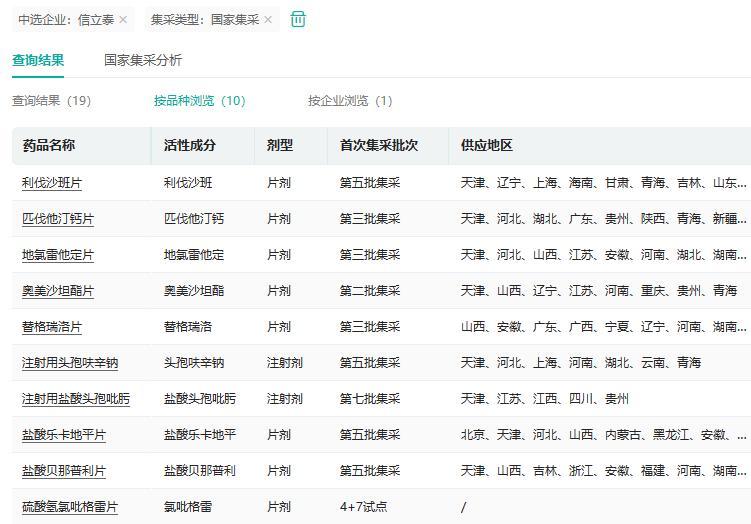Select the 盐酸头孢吡肟 active ingredient cell

coord(200,399)
